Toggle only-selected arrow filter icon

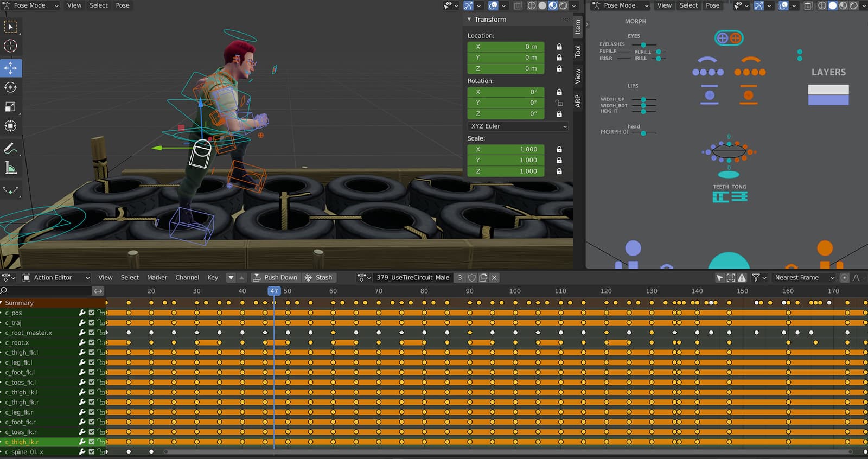[x=719, y=277]
